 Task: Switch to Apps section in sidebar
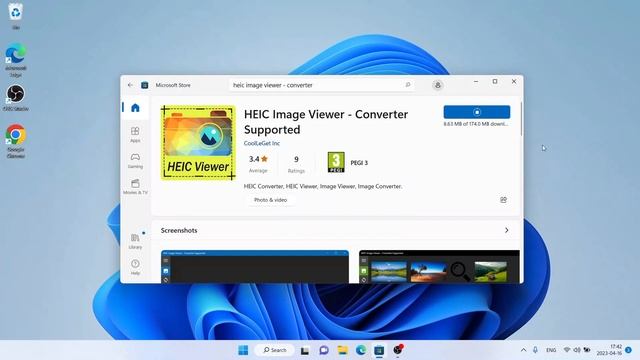click(135, 134)
